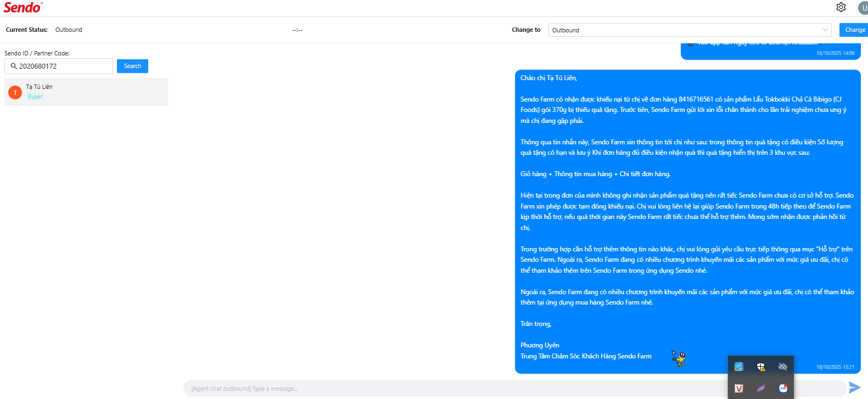Click the 18/10/2025 15:21 message timestamp

coord(835,367)
